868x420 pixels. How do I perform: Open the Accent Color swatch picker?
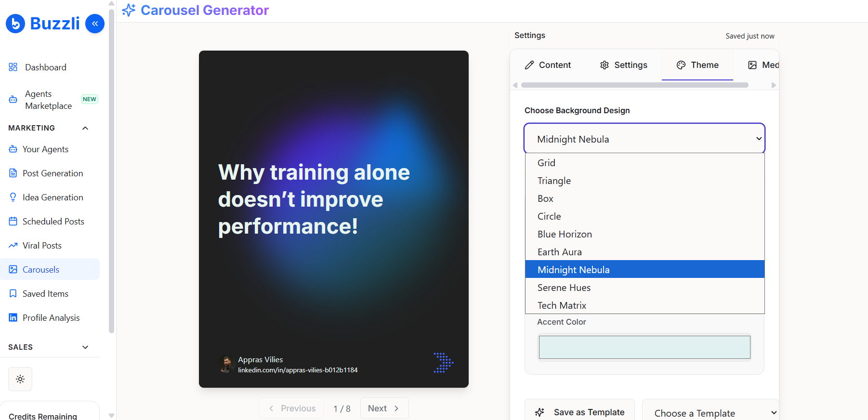coord(644,347)
